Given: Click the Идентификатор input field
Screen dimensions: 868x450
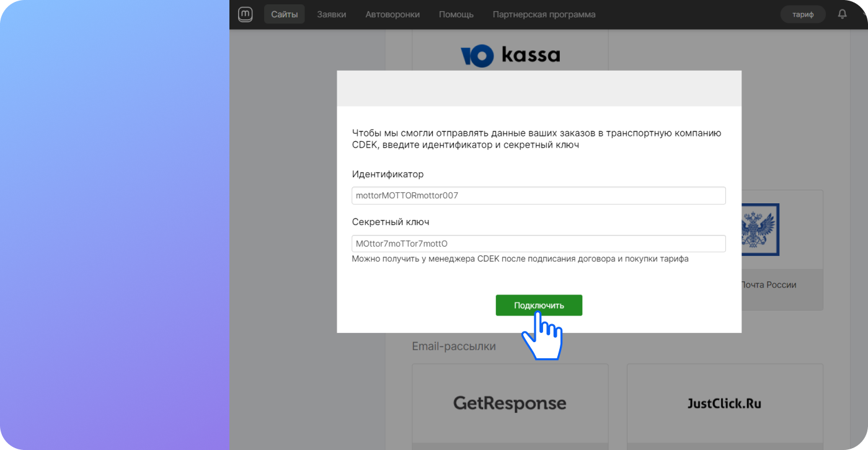Looking at the screenshot, I should click(x=539, y=195).
